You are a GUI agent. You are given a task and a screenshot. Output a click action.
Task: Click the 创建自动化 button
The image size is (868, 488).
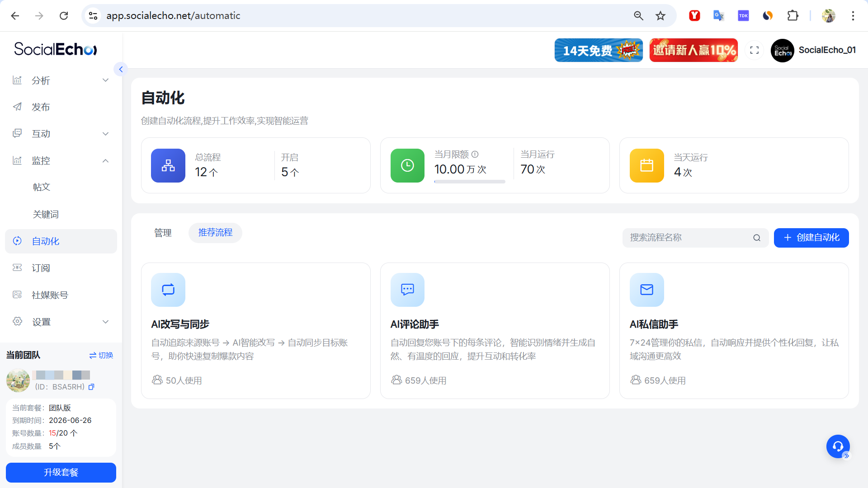811,238
